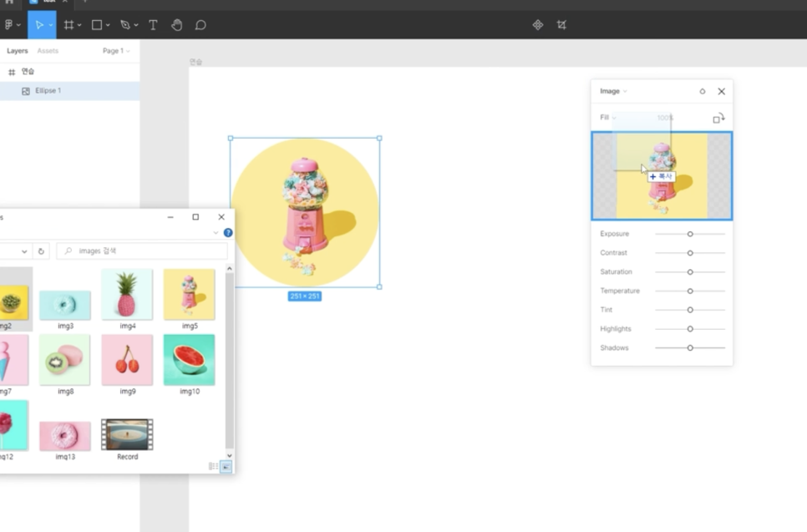
Task: Expand the shape tools dropdown arrow
Action: click(108, 25)
